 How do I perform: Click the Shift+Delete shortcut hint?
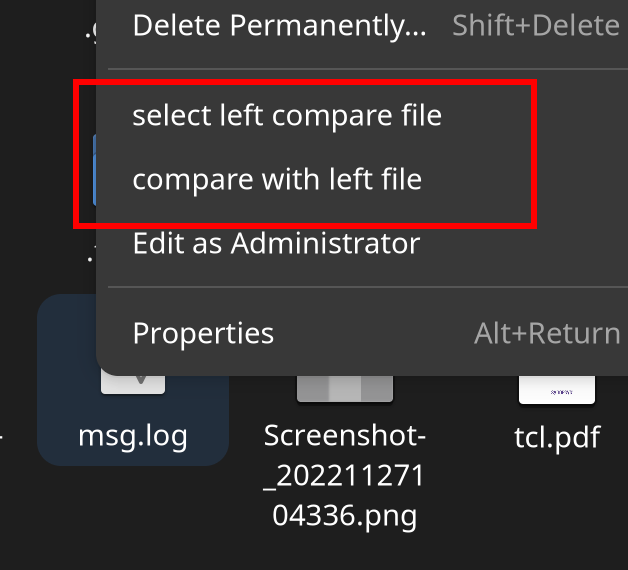(536, 26)
